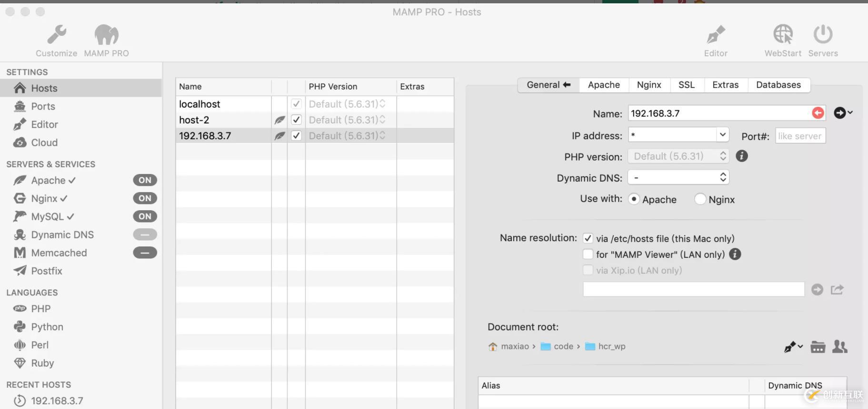
Task: Switch to the General tab
Action: (x=549, y=85)
